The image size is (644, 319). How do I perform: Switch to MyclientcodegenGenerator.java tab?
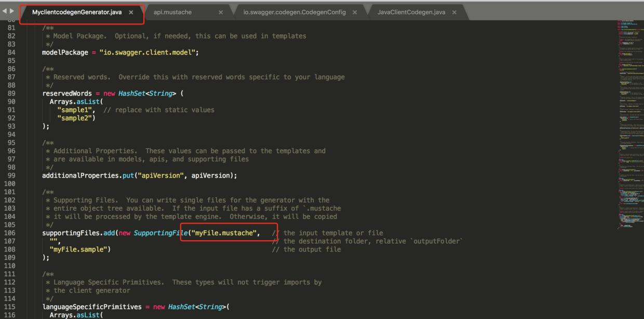coord(77,12)
